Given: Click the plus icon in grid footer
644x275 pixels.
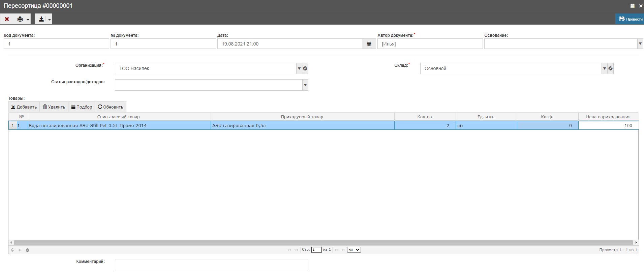Looking at the screenshot, I should tap(20, 250).
